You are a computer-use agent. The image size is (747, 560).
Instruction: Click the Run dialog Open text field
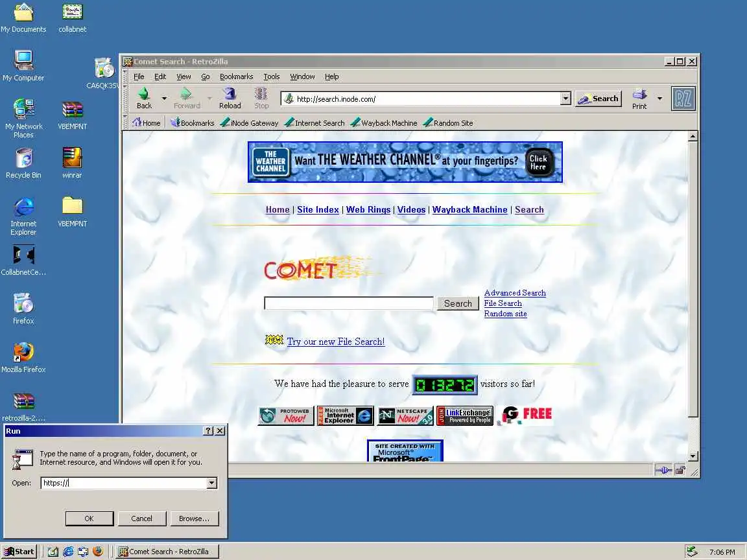coord(124,483)
